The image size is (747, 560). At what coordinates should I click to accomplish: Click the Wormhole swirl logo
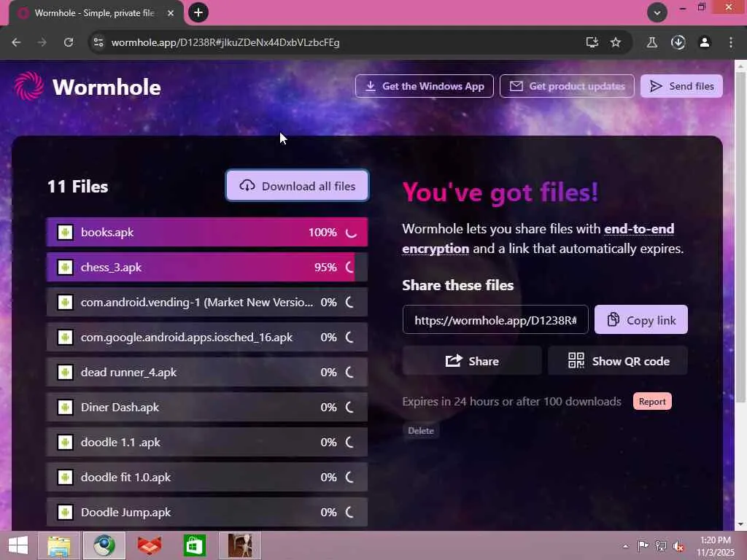tap(28, 86)
